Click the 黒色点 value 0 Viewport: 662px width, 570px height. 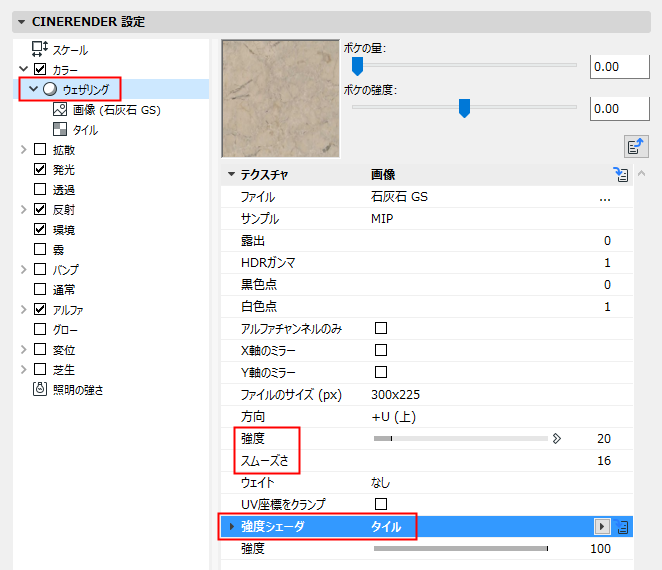(x=607, y=285)
